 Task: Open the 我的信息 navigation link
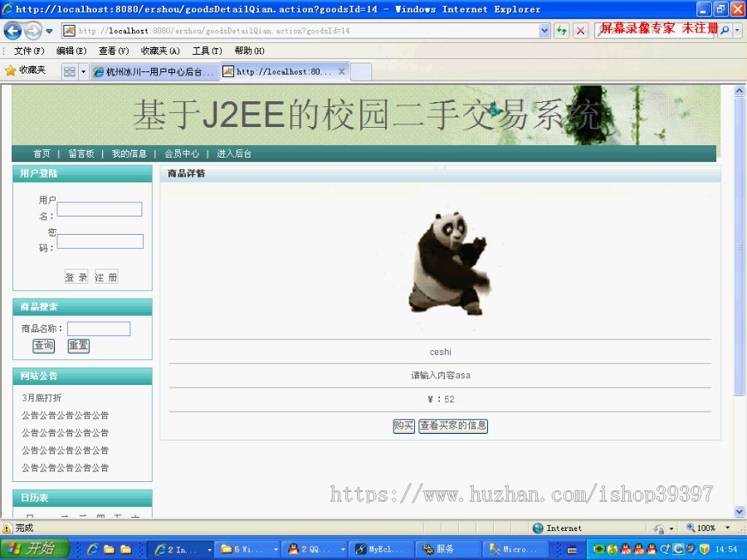(129, 153)
